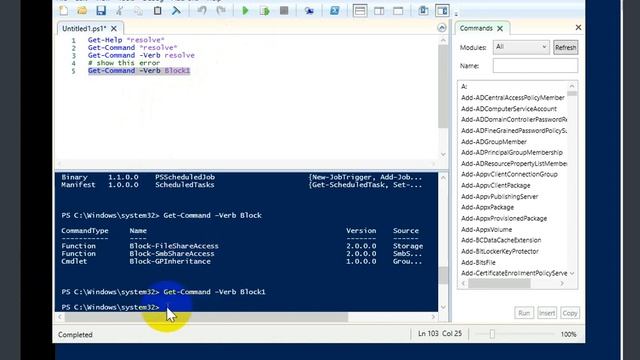The image size is (640, 360).
Task: Commands list: scroll-down arrow
Action: tap(572, 273)
